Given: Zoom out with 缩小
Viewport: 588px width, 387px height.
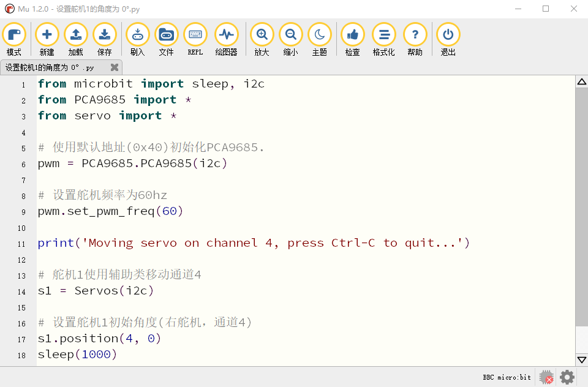Looking at the screenshot, I should (x=290, y=39).
